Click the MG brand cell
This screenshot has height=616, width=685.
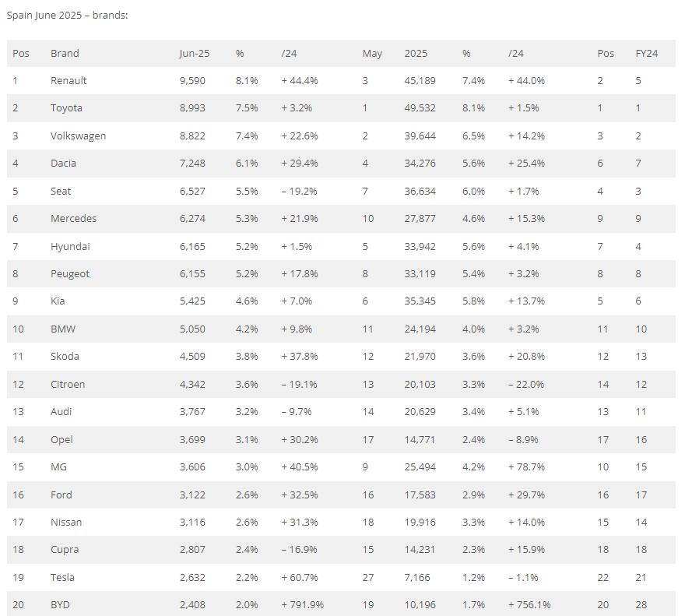coord(58,467)
